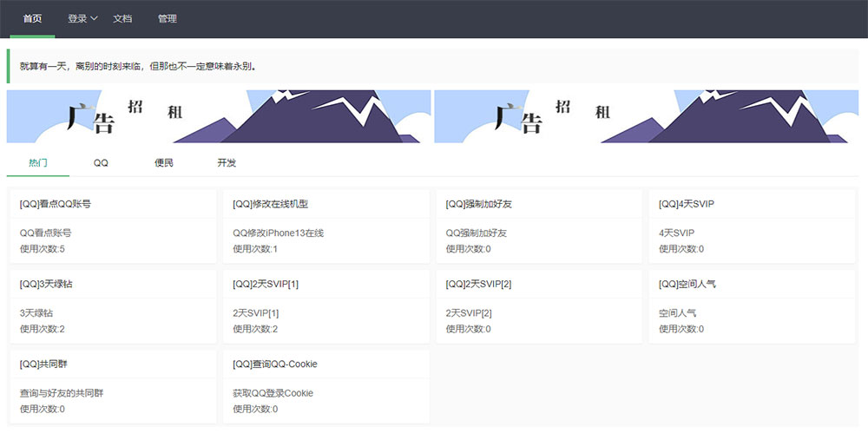The height and width of the screenshot is (440, 868).
Task: Expand the 登录 dropdown arrow
Action: (x=94, y=18)
